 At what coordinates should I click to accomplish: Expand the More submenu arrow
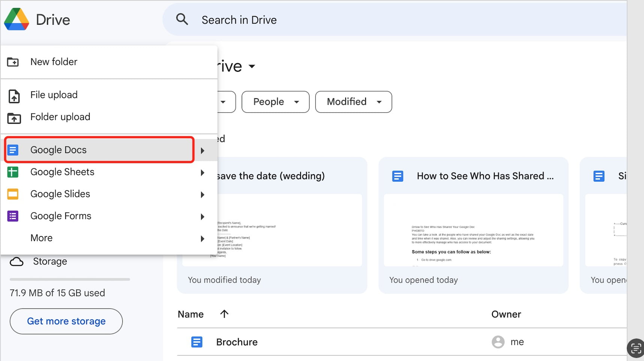tap(203, 239)
